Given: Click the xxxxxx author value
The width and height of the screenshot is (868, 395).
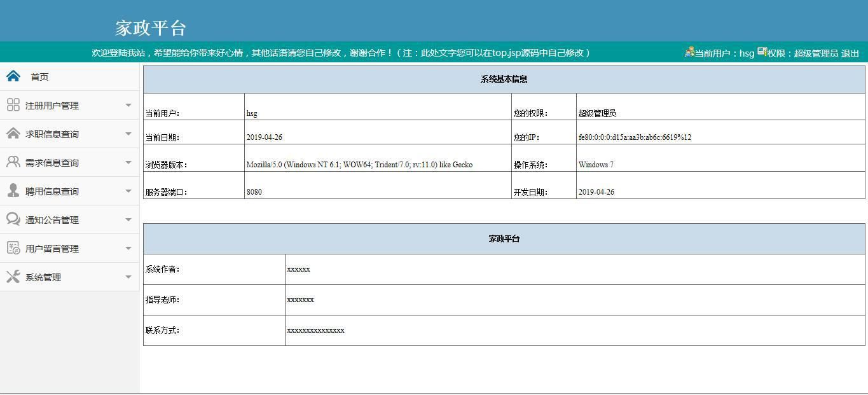Looking at the screenshot, I should pos(299,269).
